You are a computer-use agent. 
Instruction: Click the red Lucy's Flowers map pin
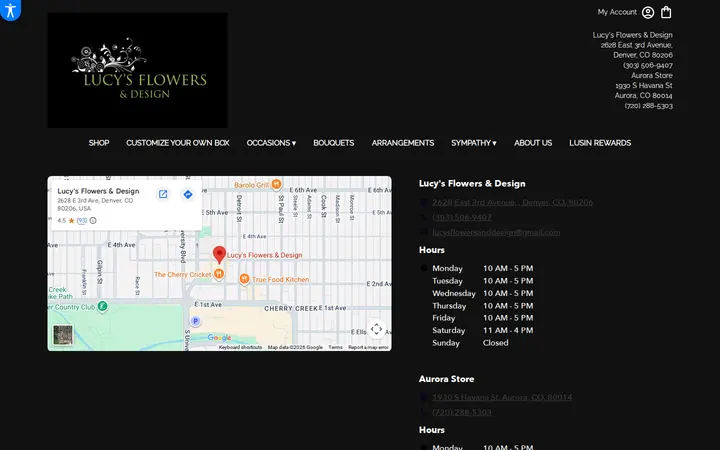219,254
